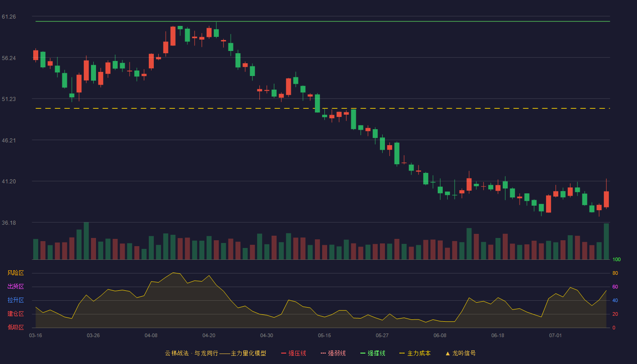The height and width of the screenshot is (364, 637).
Task: Toggle the 强压线 legend entry
Action: pyautogui.click(x=293, y=353)
